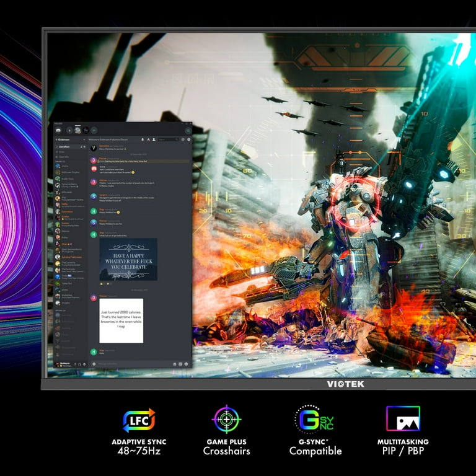Screen dimensions: 476x476
Task: Click the Game Plus Crosshairs icon
Action: [226, 419]
